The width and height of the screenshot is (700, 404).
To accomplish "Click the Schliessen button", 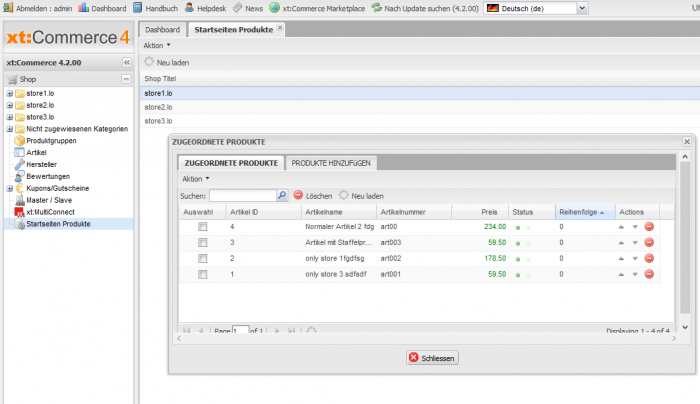I will tap(432, 358).
